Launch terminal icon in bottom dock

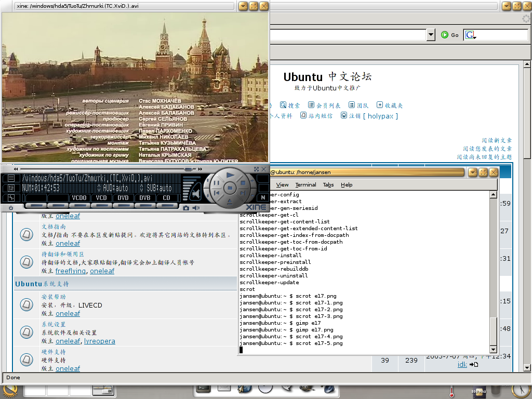click(x=204, y=389)
